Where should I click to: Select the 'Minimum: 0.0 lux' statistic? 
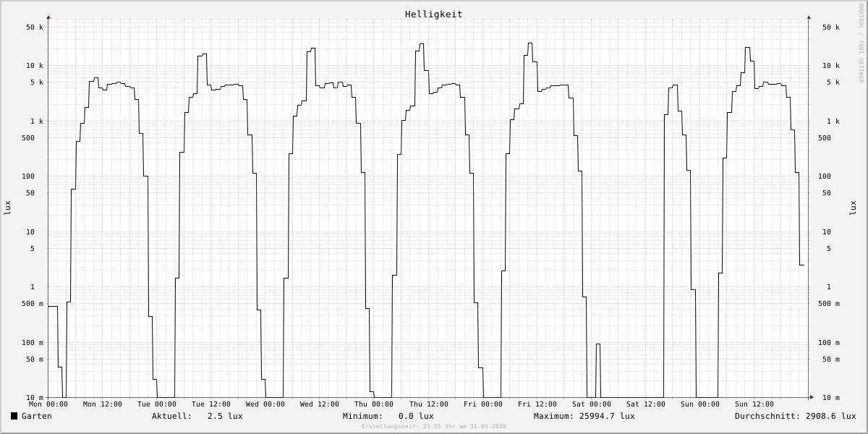(x=388, y=416)
